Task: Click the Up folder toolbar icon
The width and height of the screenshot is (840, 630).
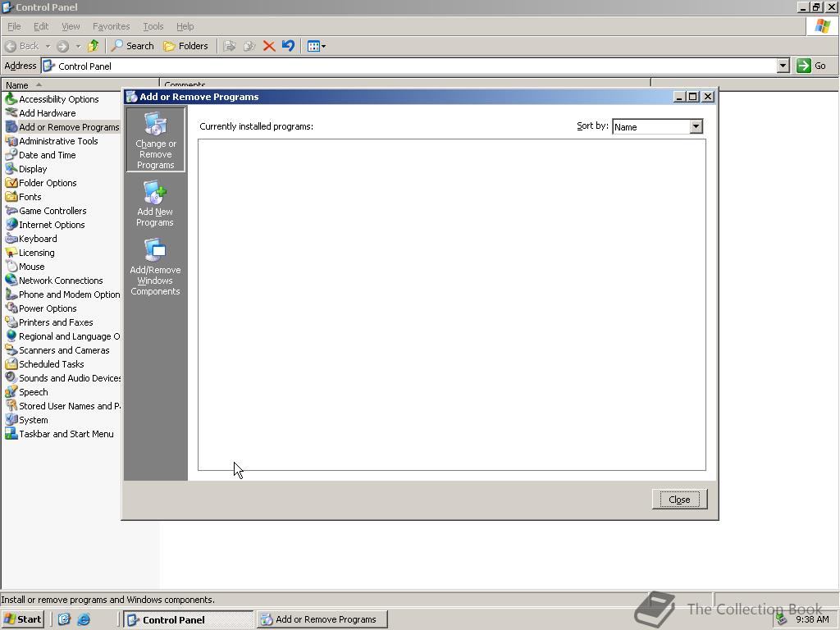Action: 94,46
